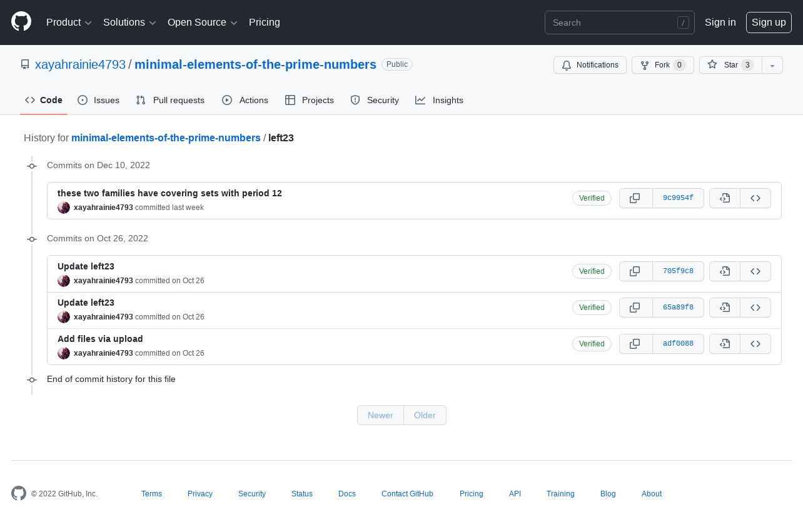Image resolution: width=803 pixels, height=532 pixels.
Task: Open commit hash link 705f9c8
Action: click(678, 271)
